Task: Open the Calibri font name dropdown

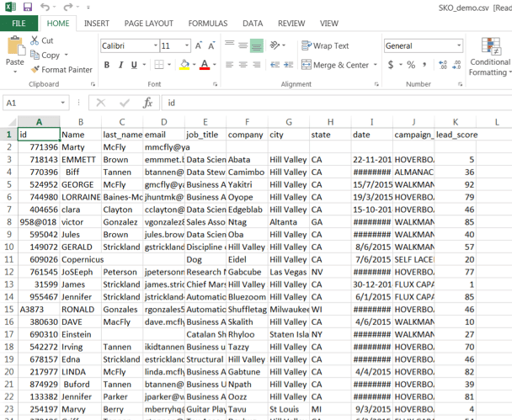Action: pos(156,45)
